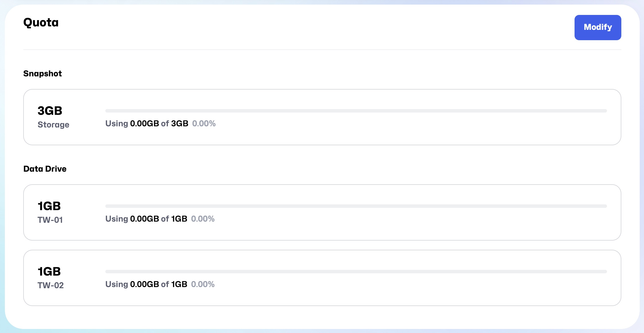The height and width of the screenshot is (333, 644).
Task: Click the large 1GB value above TW-01
Action: coord(49,206)
